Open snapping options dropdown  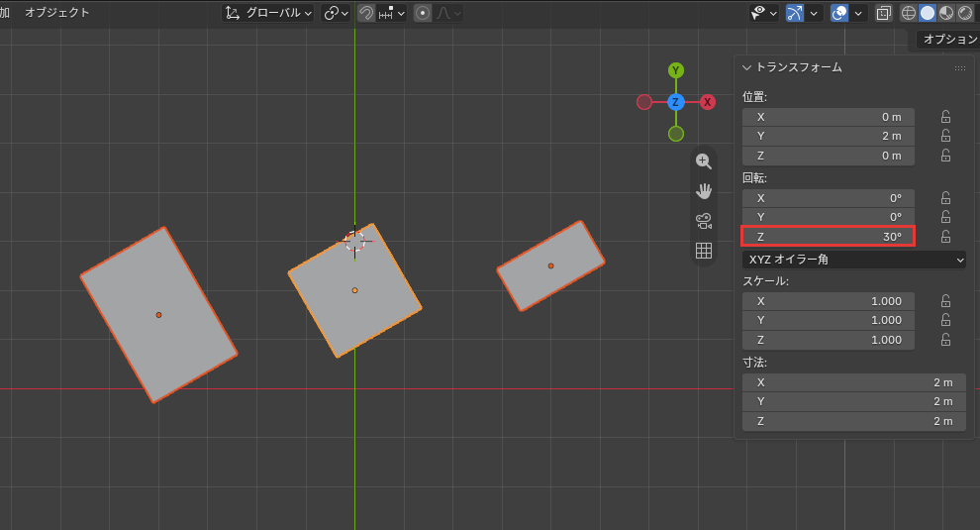coord(392,13)
